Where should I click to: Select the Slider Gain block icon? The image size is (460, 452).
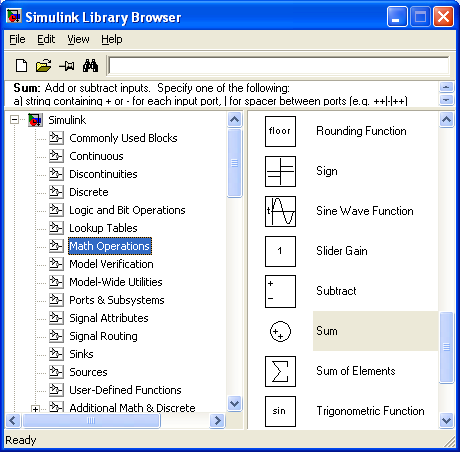pos(280,251)
